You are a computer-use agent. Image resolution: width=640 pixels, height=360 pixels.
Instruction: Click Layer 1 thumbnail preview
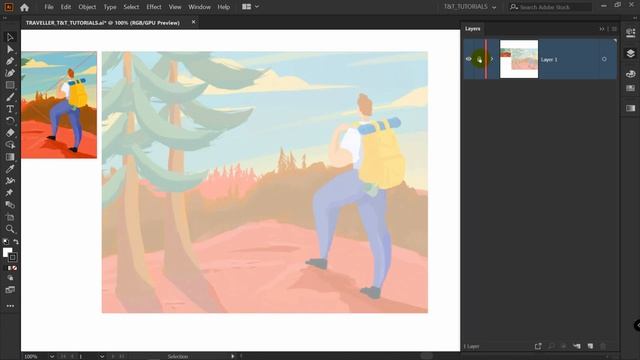[519, 59]
